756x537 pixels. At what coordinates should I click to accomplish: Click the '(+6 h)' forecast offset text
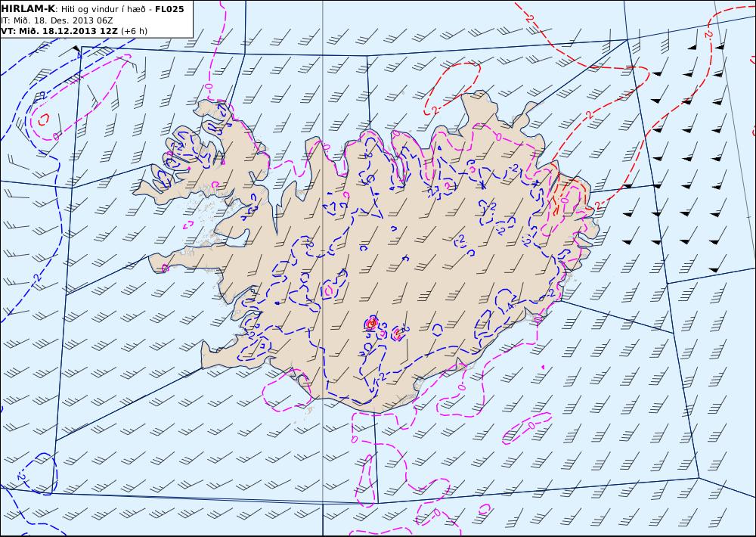(x=134, y=31)
